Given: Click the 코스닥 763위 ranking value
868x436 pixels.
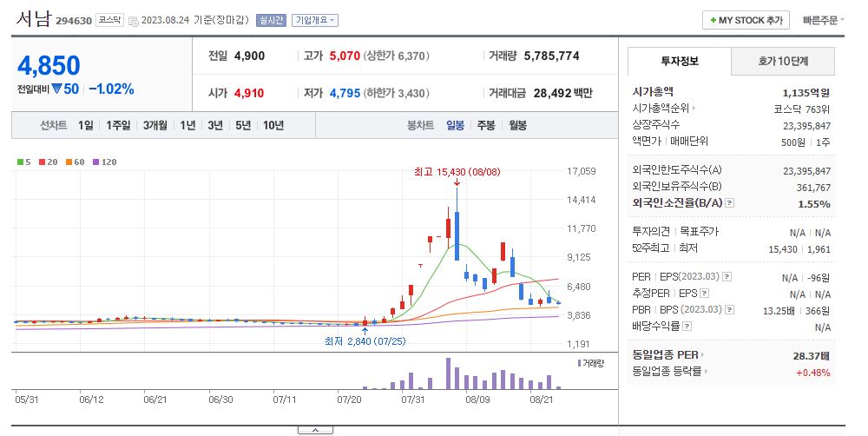Looking at the screenshot, I should [x=801, y=109].
